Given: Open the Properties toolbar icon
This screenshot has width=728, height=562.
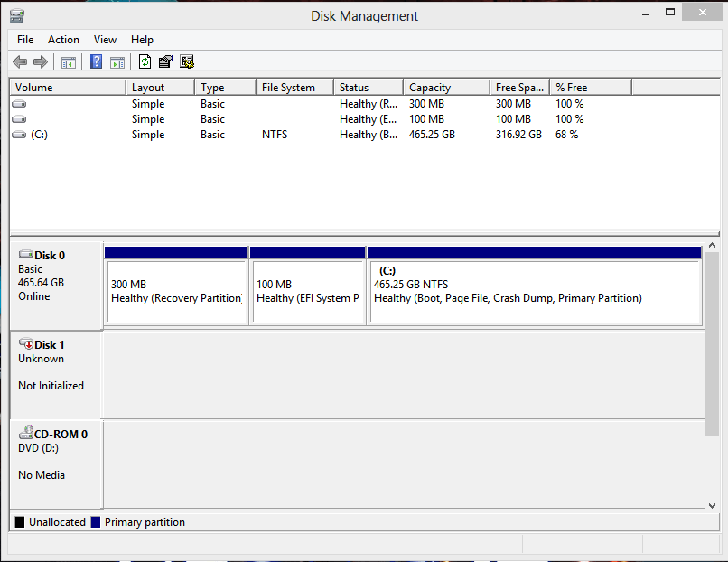Looking at the screenshot, I should click(165, 62).
